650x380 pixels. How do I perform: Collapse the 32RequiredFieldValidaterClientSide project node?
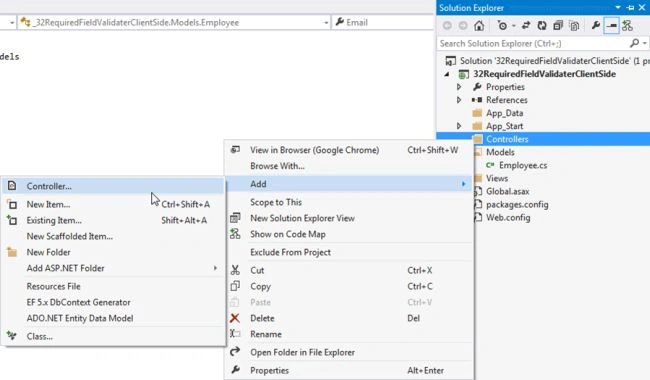pyautogui.click(x=447, y=74)
